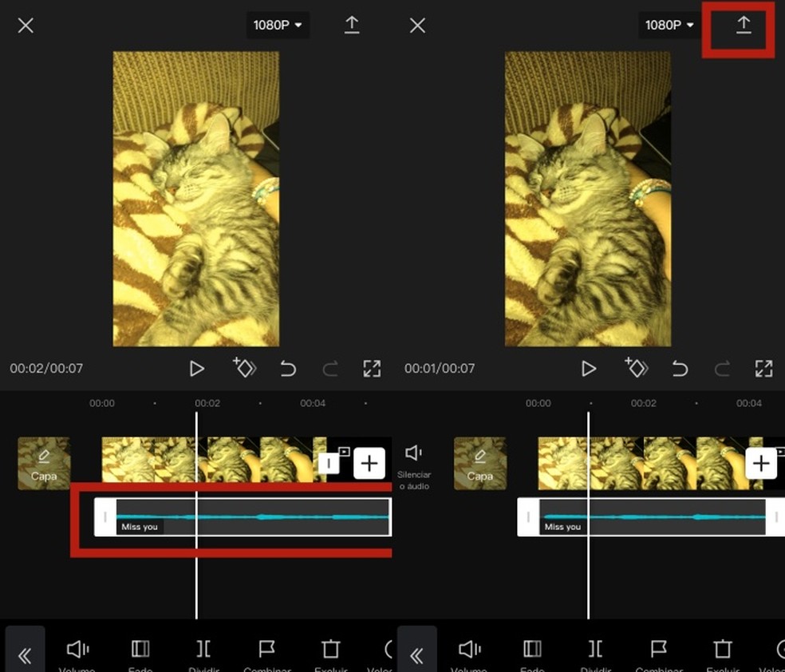Select the Combinar flag tool in right toolbar

pyautogui.click(x=659, y=655)
